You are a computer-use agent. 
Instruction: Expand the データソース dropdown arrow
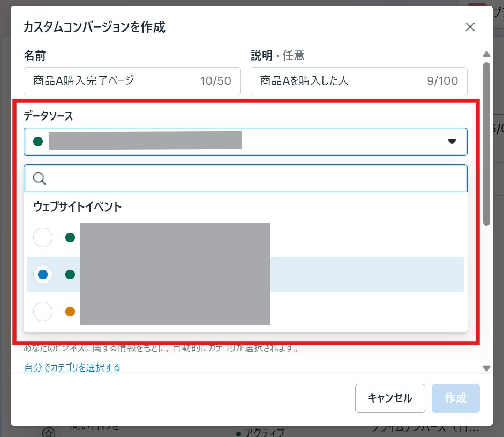[x=452, y=142]
